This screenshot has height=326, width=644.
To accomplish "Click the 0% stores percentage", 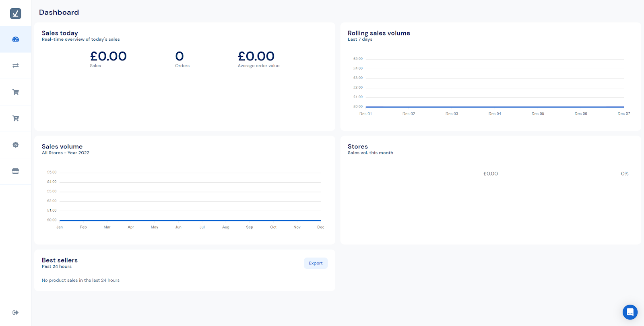I will [x=624, y=174].
